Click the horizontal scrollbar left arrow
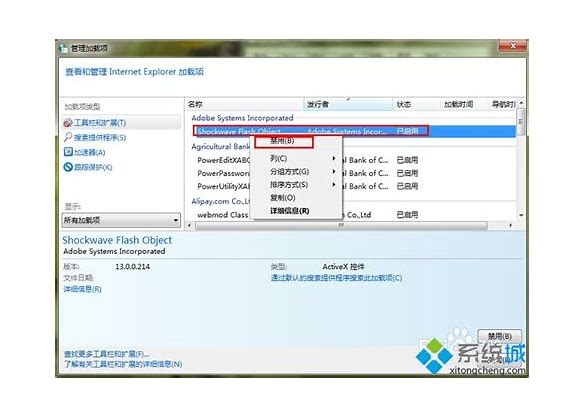This screenshot has height=418, width=584. point(189,225)
